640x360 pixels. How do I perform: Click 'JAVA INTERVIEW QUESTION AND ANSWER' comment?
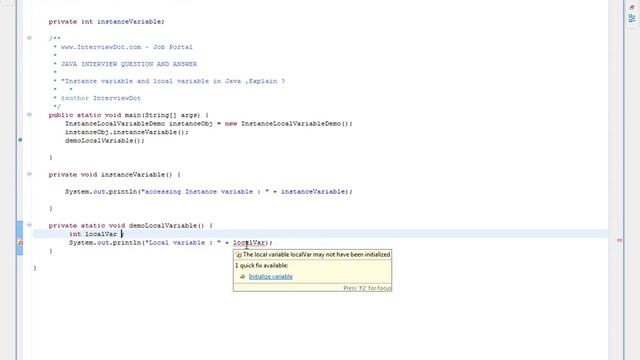129,64
